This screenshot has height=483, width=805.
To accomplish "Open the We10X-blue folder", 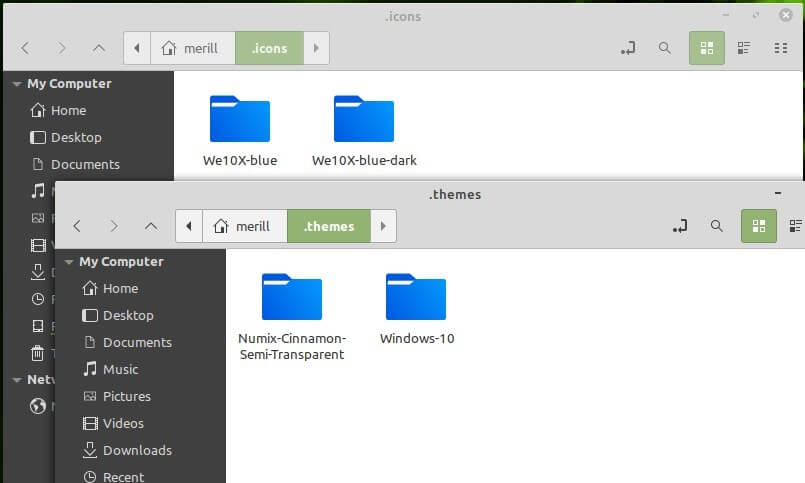I will pyautogui.click(x=239, y=120).
